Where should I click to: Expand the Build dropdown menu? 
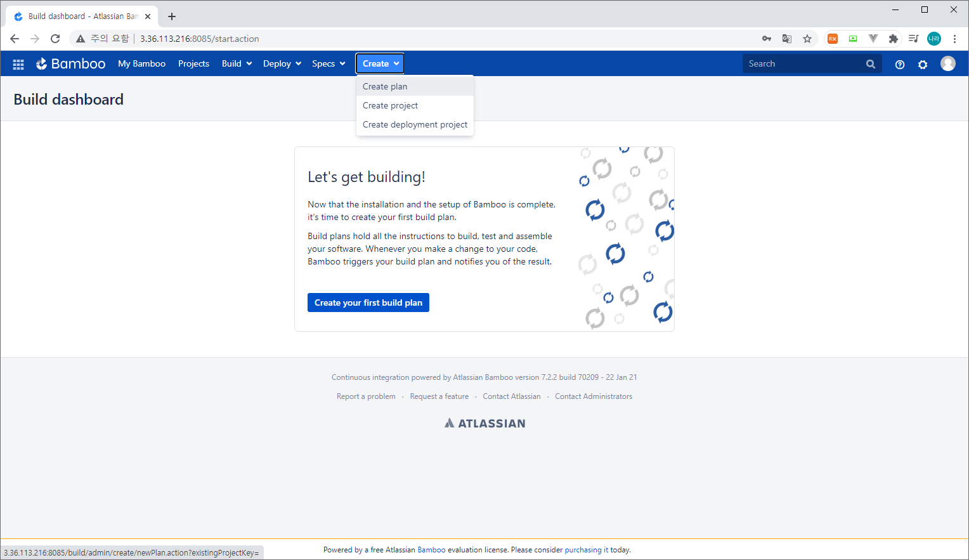(x=237, y=63)
